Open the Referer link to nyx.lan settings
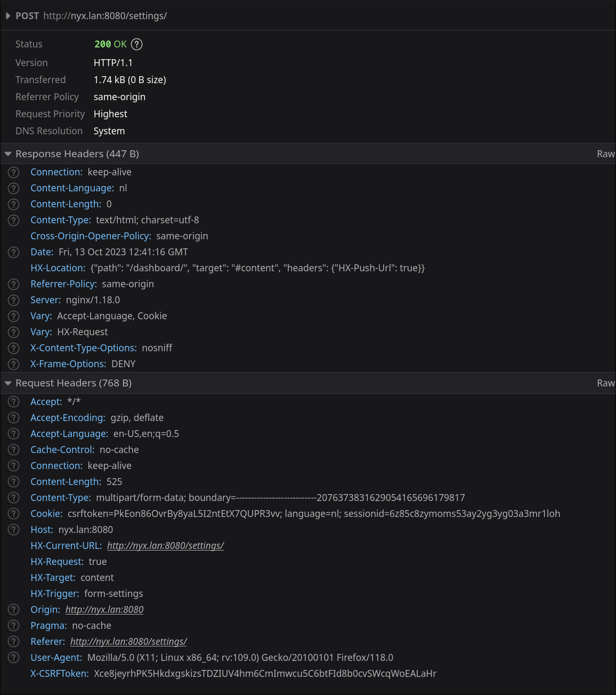Viewport: 616px width, 695px height. 128,641
